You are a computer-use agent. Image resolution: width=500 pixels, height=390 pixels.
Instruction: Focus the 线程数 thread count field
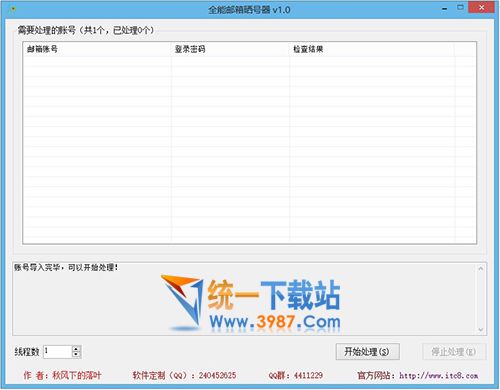58,352
